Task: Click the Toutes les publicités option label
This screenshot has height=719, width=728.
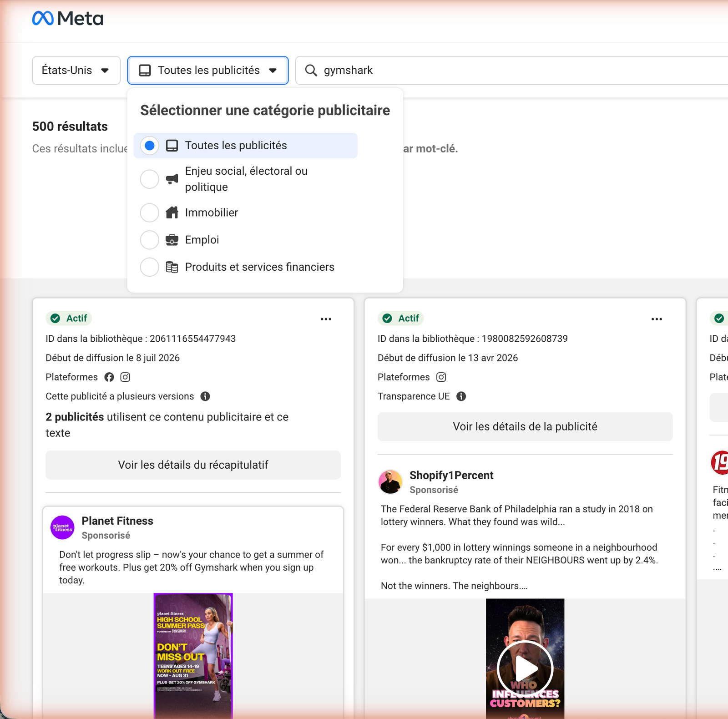Action: 236,146
